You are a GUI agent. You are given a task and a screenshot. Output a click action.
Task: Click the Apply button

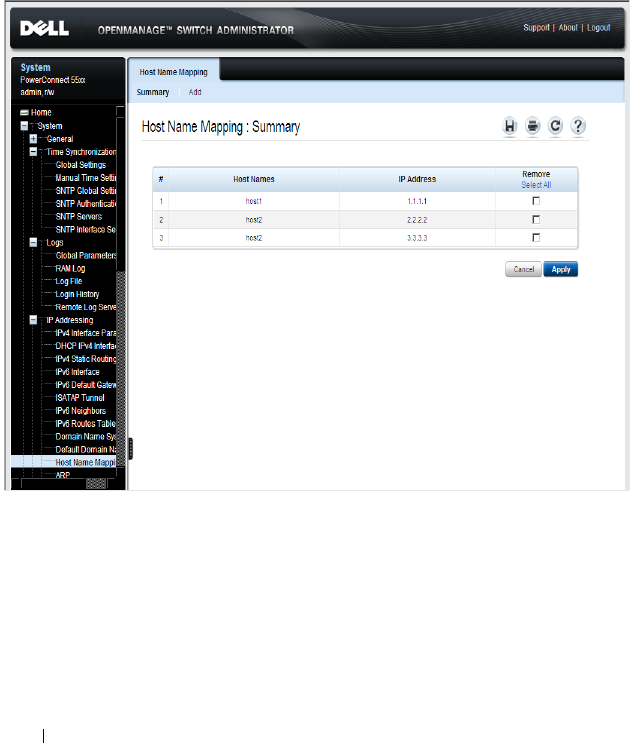tap(560, 269)
